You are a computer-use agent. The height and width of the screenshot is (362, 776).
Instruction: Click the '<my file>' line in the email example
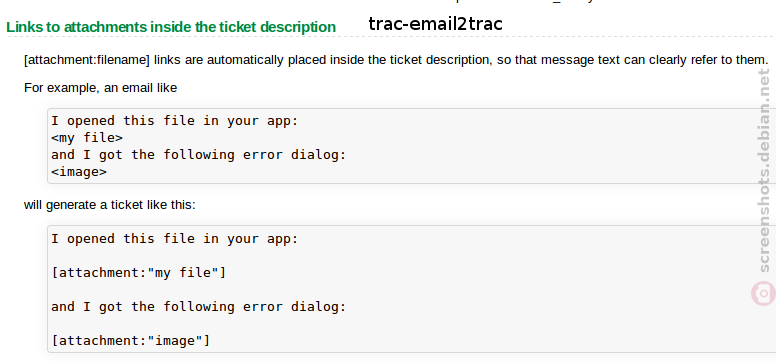click(x=87, y=138)
